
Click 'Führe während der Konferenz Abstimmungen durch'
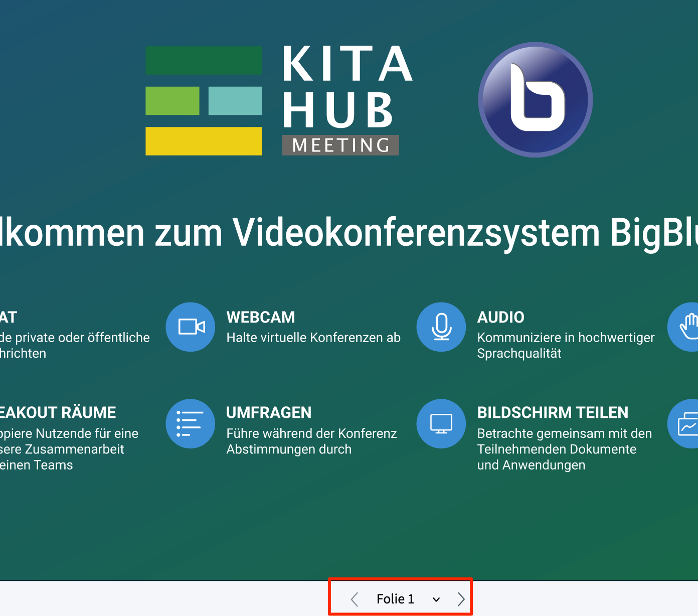[x=311, y=441]
